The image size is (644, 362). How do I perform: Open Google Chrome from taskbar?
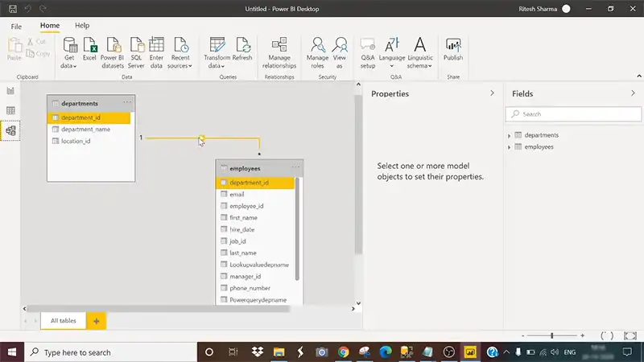pos(344,352)
